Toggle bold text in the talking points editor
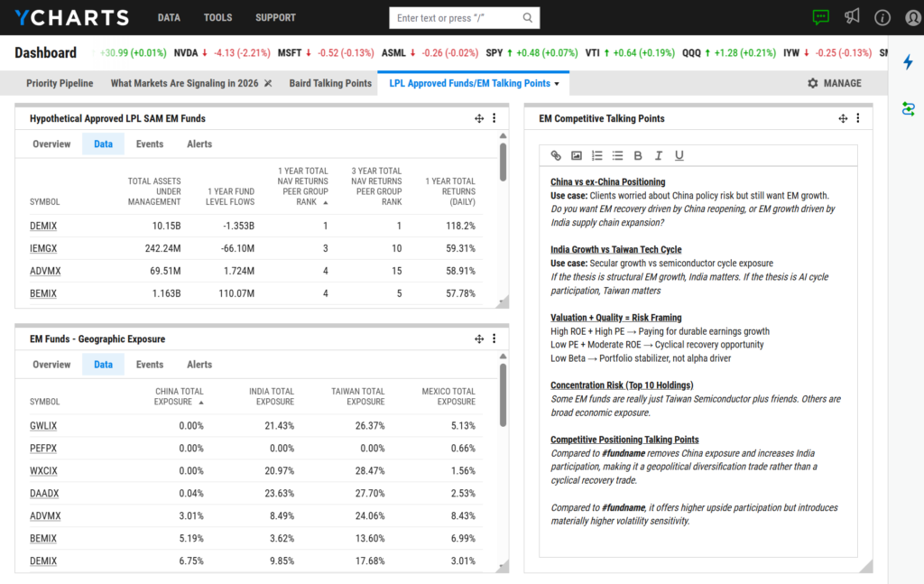 click(x=637, y=154)
